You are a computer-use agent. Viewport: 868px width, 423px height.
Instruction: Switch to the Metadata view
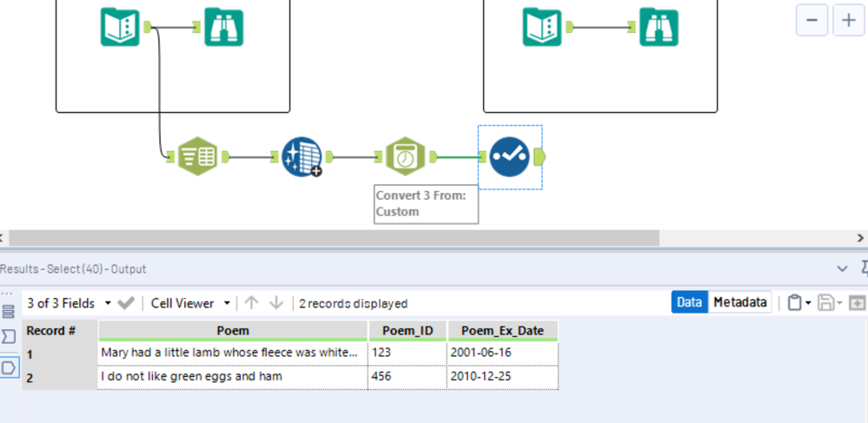coord(739,302)
